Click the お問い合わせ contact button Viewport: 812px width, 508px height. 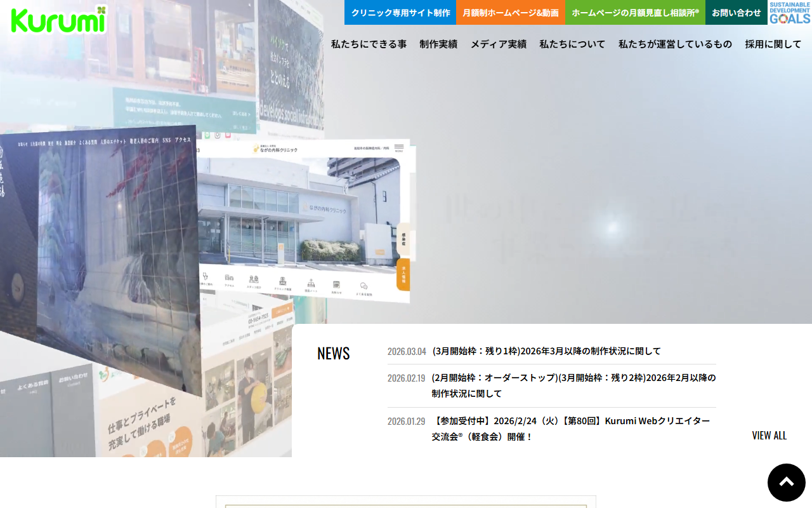[736, 13]
